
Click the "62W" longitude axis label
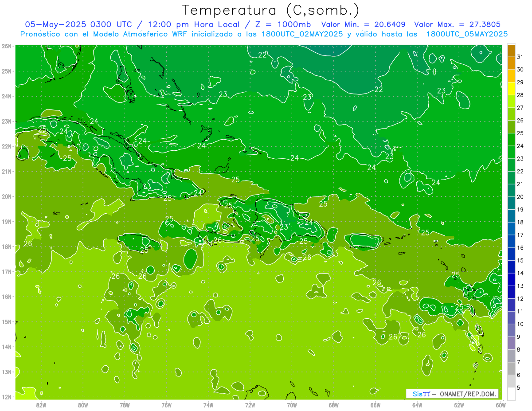(x=459, y=405)
